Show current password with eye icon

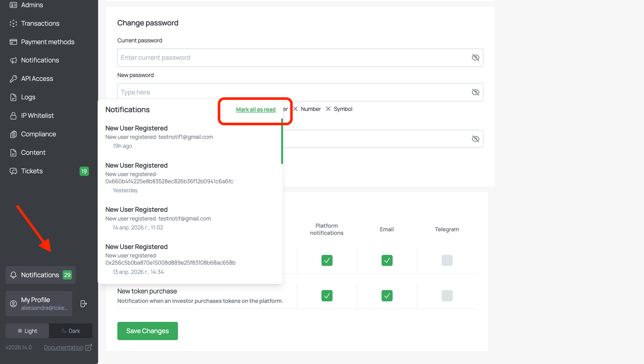475,58
